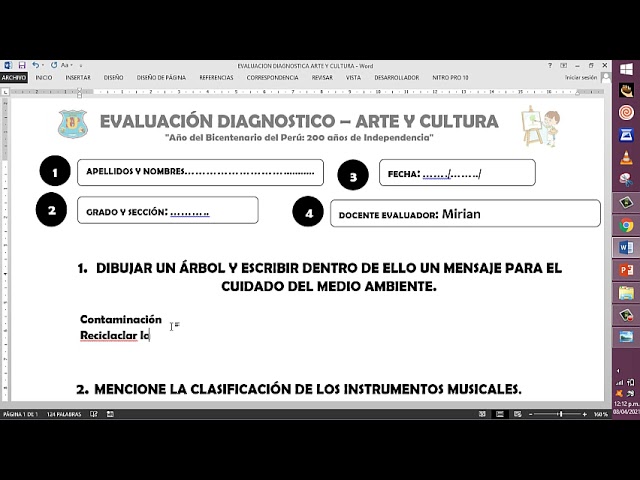Click question 2 MENCIONE LA CLASIFICACIÓN text
The width and height of the screenshot is (640, 480).
point(299,389)
